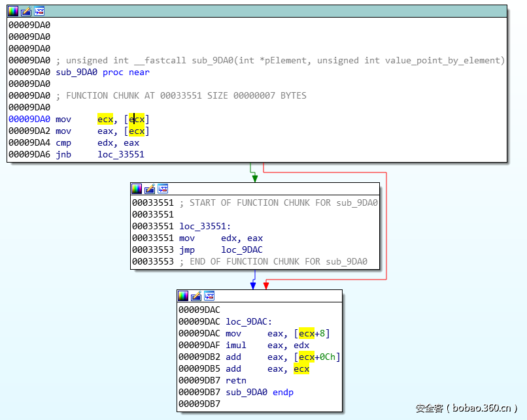This screenshot has height=420, width=527.
Task: Click the red arrowhead entering the loc_9DAC node
Action: tap(266, 285)
